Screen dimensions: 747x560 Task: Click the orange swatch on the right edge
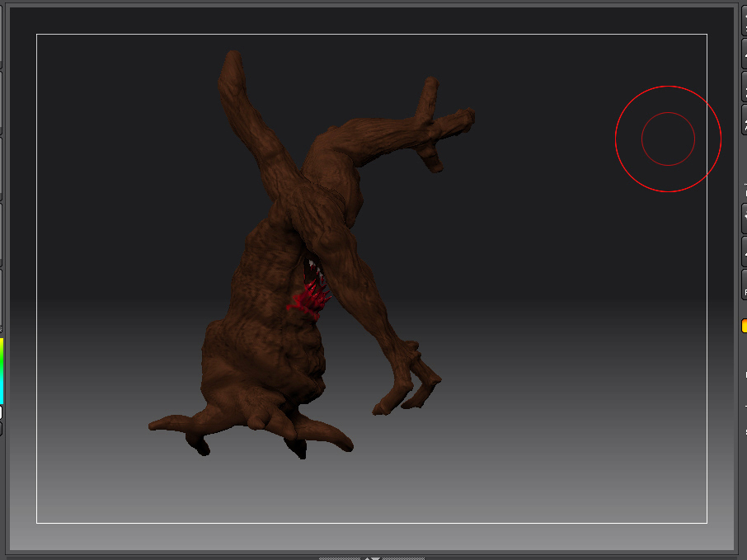(x=745, y=326)
